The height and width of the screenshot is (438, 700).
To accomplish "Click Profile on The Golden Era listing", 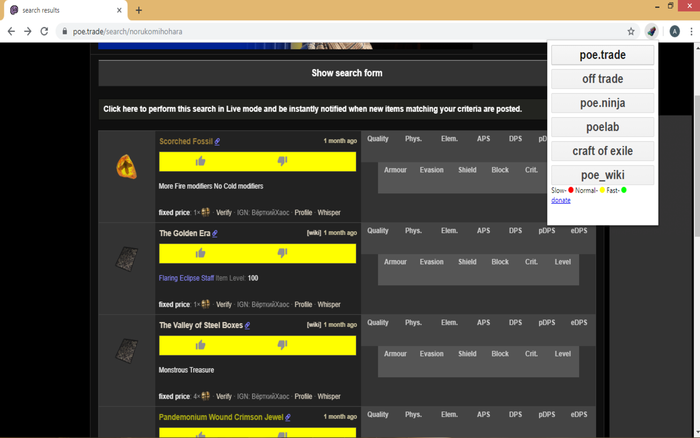I will (303, 305).
